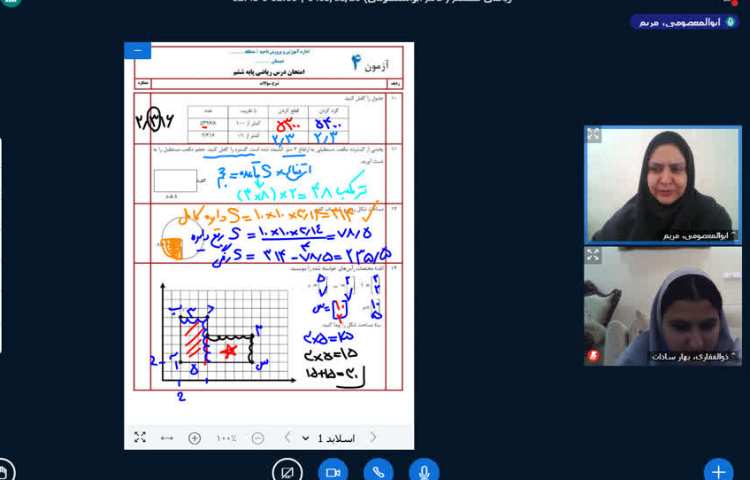750x480 pixels.
Task: Fit slide to width
Action: tap(166, 438)
